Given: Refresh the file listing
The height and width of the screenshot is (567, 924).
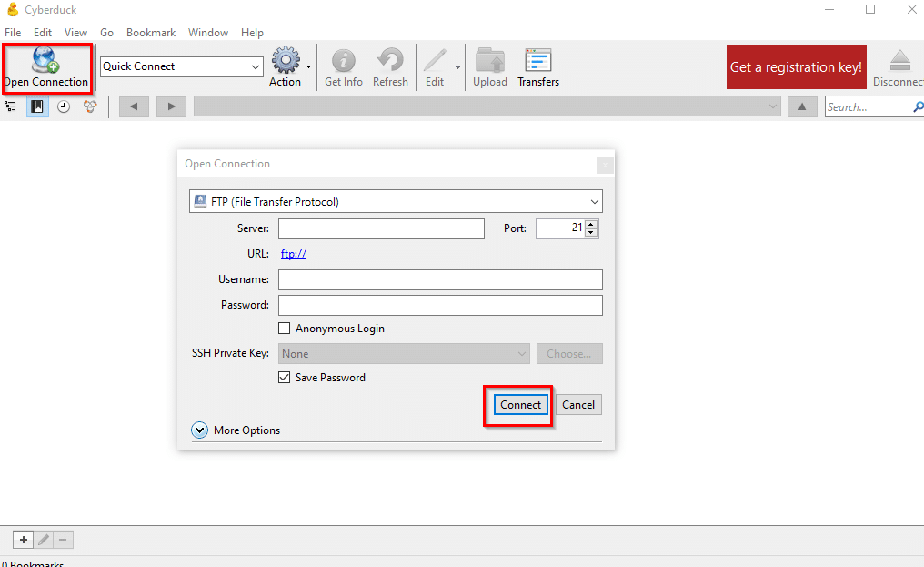Looking at the screenshot, I should click(x=390, y=68).
